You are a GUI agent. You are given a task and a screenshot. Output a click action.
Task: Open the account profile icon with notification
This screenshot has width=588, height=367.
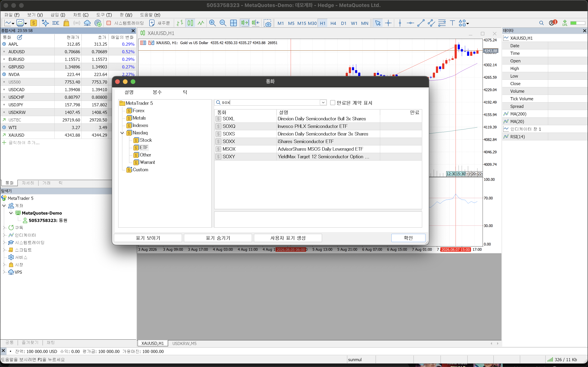pyautogui.click(x=553, y=23)
